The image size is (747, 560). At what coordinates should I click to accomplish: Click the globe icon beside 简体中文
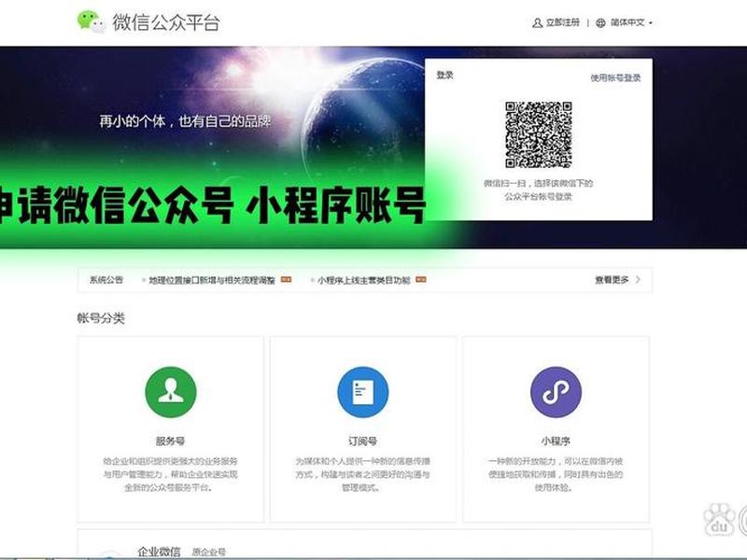tap(600, 22)
